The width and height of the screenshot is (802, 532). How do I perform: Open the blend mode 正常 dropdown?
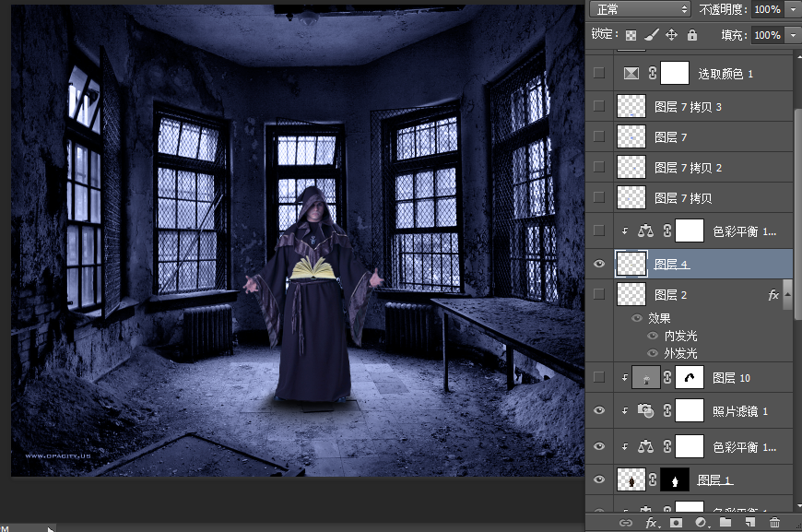click(642, 9)
